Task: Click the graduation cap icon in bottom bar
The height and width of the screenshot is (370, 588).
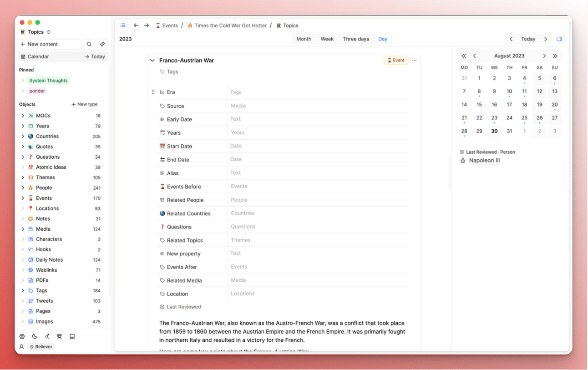Action: pos(59,336)
